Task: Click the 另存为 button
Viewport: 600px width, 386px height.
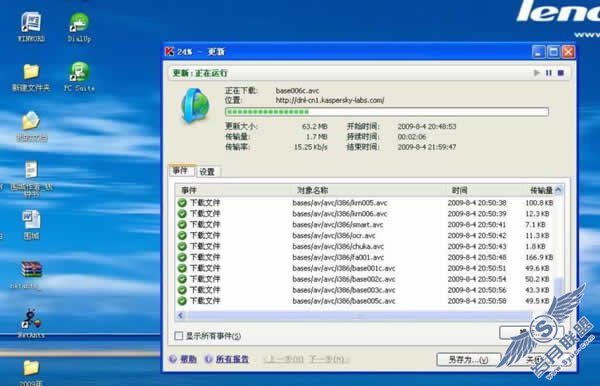Action: pos(468,359)
